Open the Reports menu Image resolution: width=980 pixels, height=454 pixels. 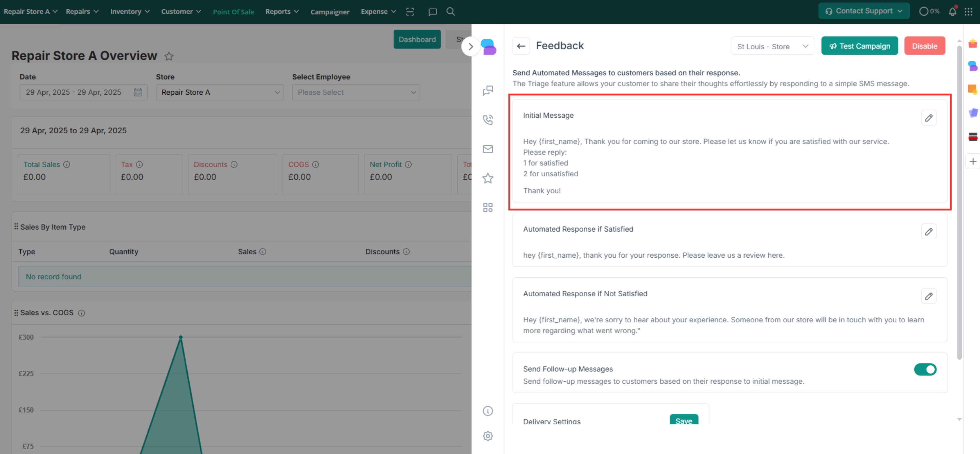(282, 11)
